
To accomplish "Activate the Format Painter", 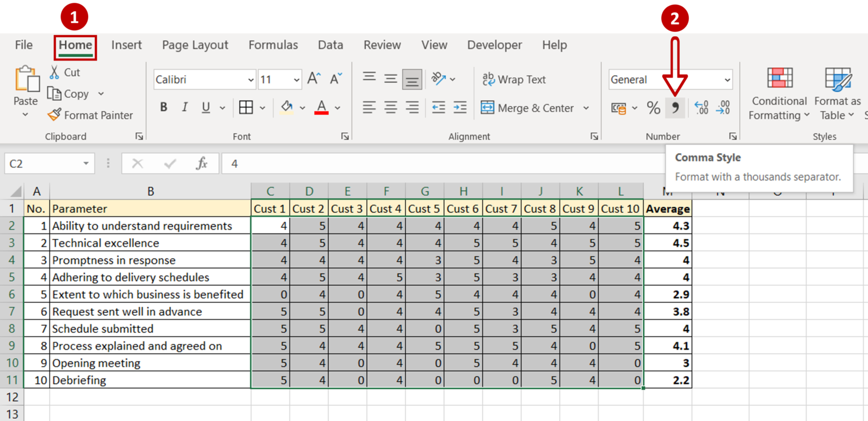I will coord(90,115).
